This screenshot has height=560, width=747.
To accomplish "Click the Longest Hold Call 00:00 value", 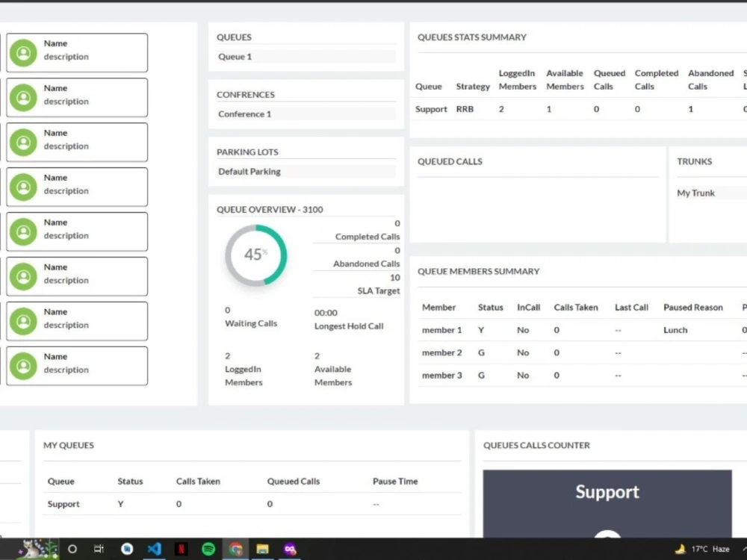I will point(326,313).
